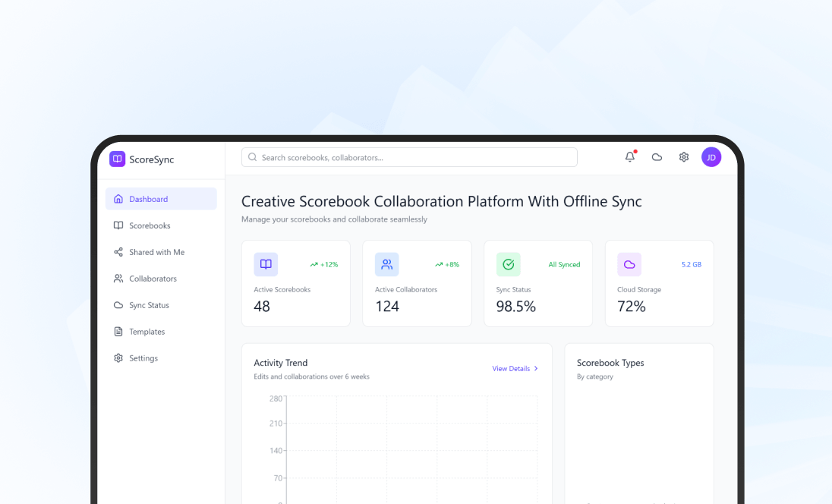The width and height of the screenshot is (832, 504).
Task: Expand View Details via its chevron arrow
Action: click(x=537, y=369)
